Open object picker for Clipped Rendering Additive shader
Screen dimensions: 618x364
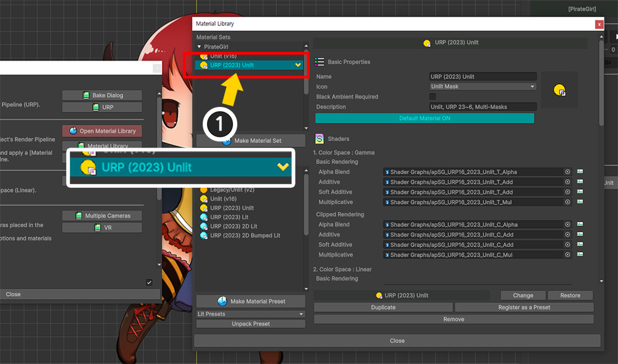click(x=567, y=235)
